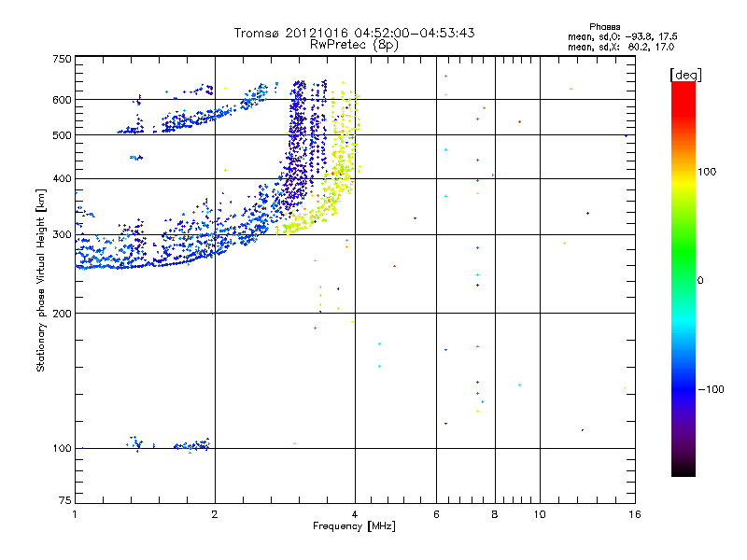The height and width of the screenshot is (560, 747).
Task: Click the x-axis tick label '8'
Action: [x=495, y=514]
